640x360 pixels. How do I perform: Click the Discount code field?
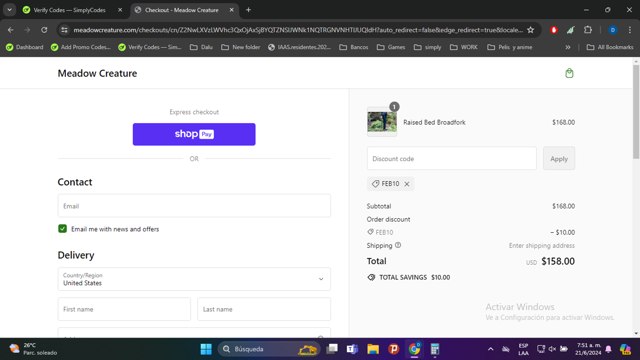(451, 158)
